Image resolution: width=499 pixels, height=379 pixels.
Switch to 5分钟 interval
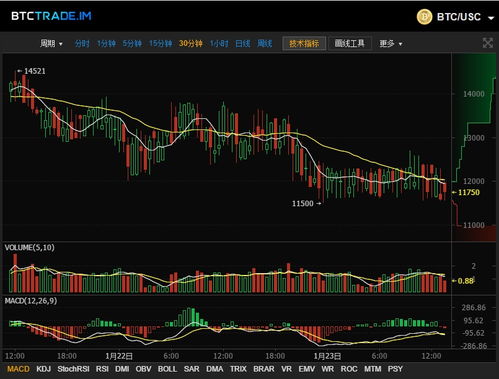point(132,43)
